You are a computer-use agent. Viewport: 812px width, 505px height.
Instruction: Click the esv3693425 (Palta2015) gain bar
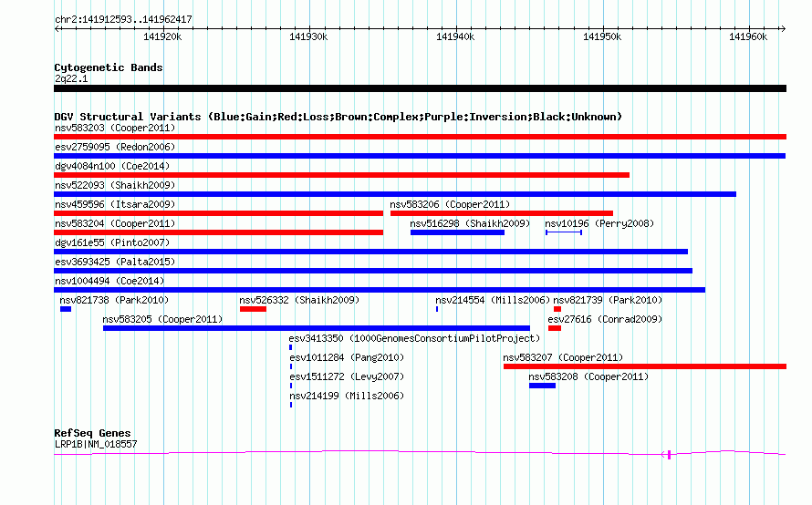[x=373, y=271]
